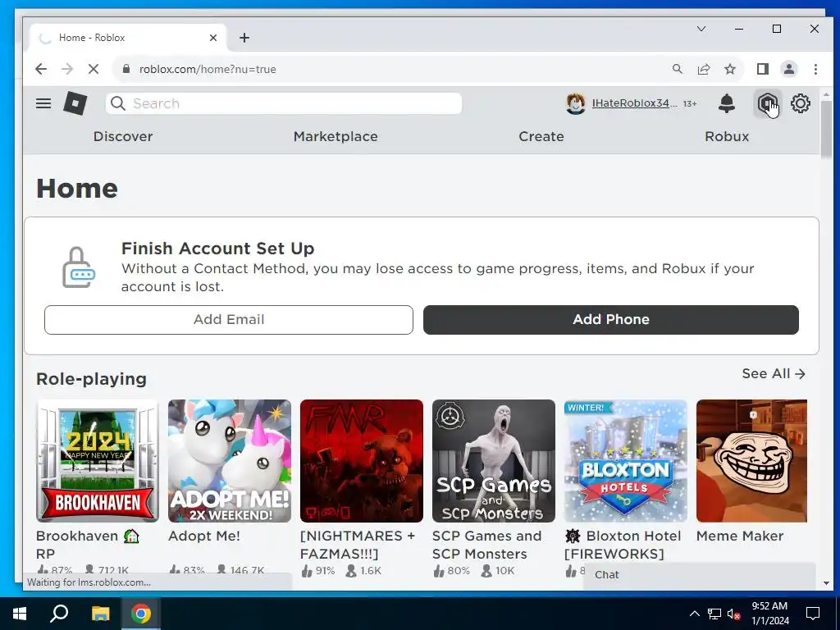
Task: Open the Bloxton Hotels thumbnail
Action: (626, 461)
